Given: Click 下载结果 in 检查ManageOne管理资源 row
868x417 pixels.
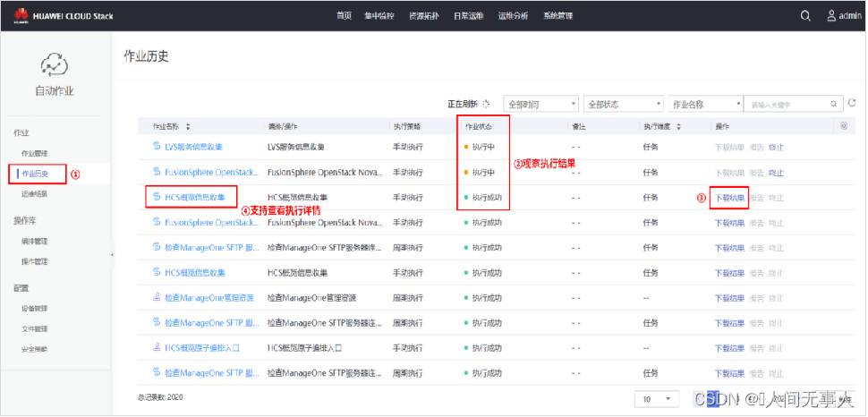Looking at the screenshot, I should tap(729, 299).
